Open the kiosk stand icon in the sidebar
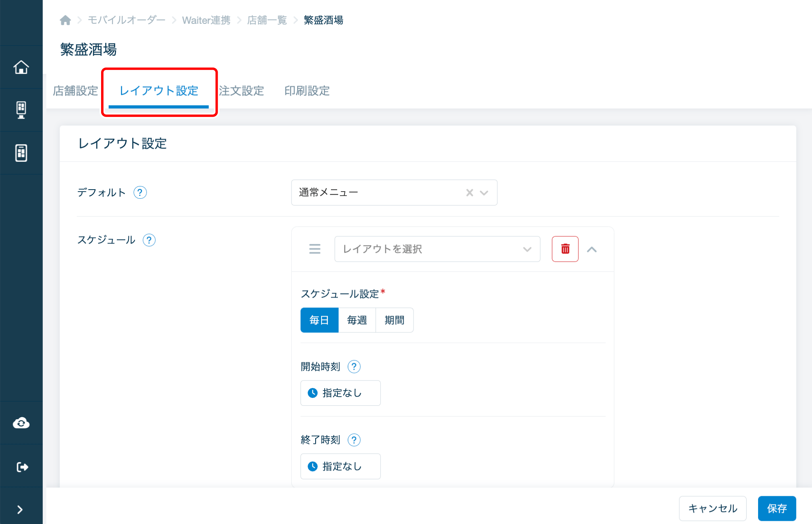 click(21, 110)
